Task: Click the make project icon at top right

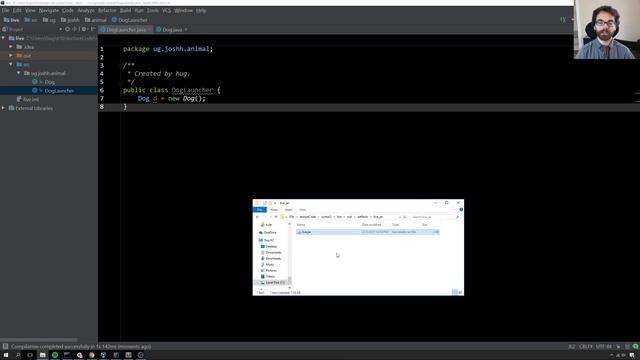Action: click(x=563, y=20)
